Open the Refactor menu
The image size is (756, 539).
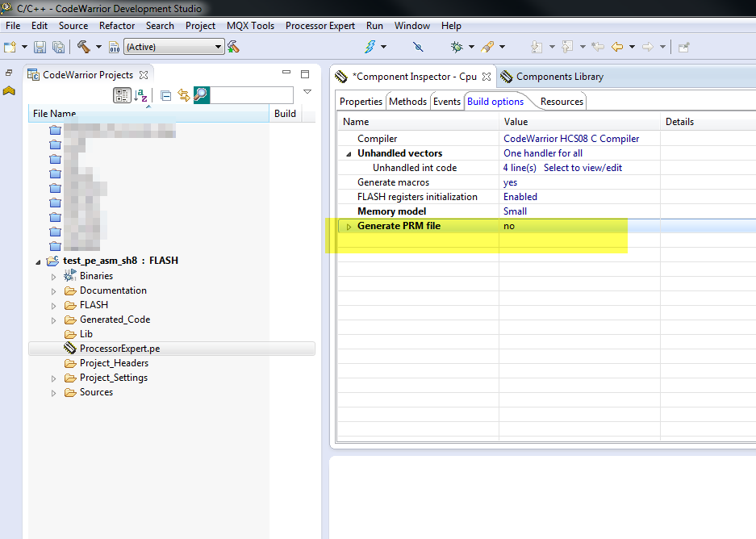(x=117, y=26)
